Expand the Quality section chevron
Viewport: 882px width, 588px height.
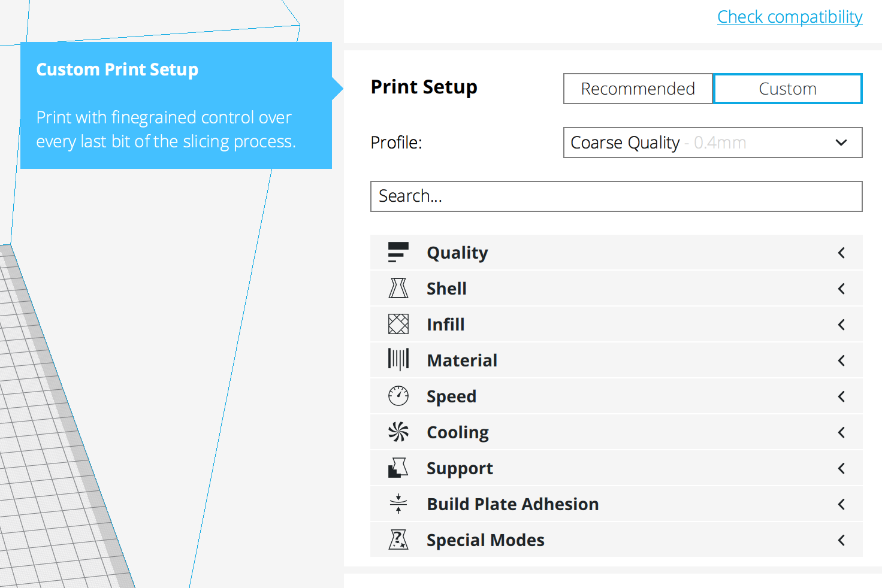[x=841, y=253]
